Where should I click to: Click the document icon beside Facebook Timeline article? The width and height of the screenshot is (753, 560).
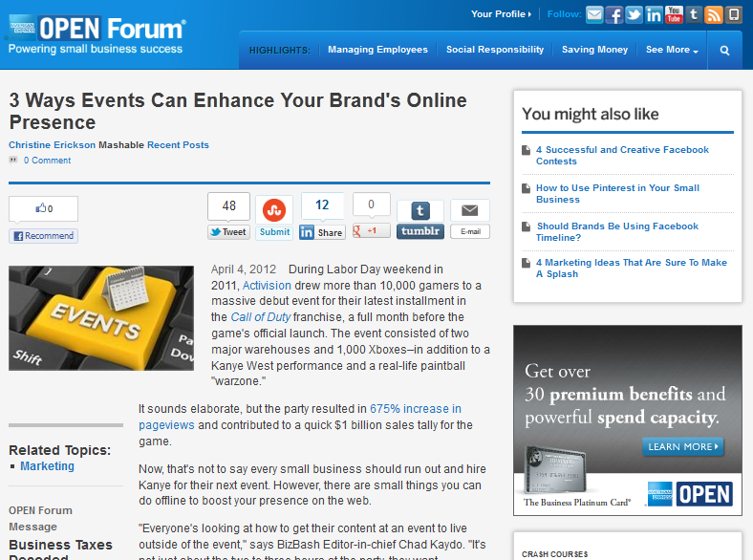coord(527,226)
